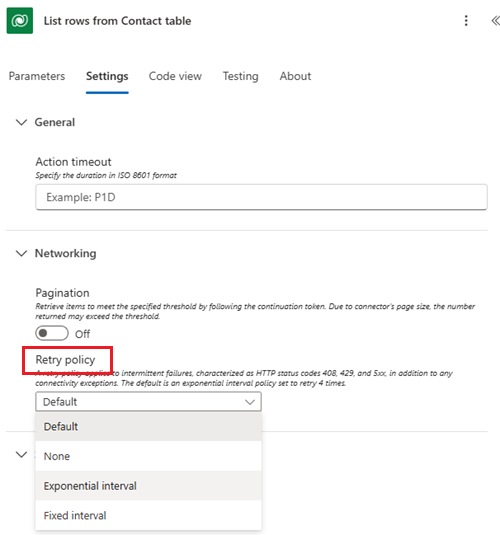Turn on the Pagination toggle
Screen dimensions: 500x535
tap(52, 333)
